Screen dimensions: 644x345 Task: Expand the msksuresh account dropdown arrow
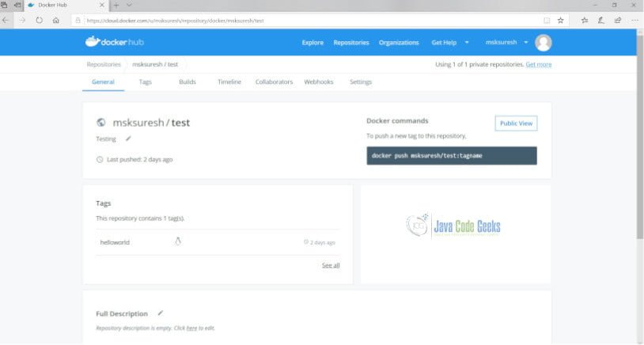(x=525, y=42)
